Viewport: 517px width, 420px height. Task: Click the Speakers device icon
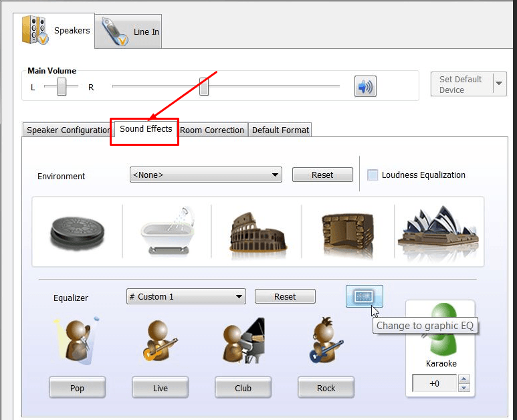35,30
